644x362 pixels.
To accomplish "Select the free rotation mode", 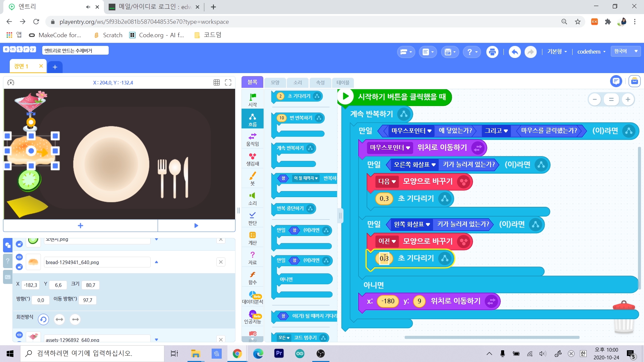I will click(43, 319).
